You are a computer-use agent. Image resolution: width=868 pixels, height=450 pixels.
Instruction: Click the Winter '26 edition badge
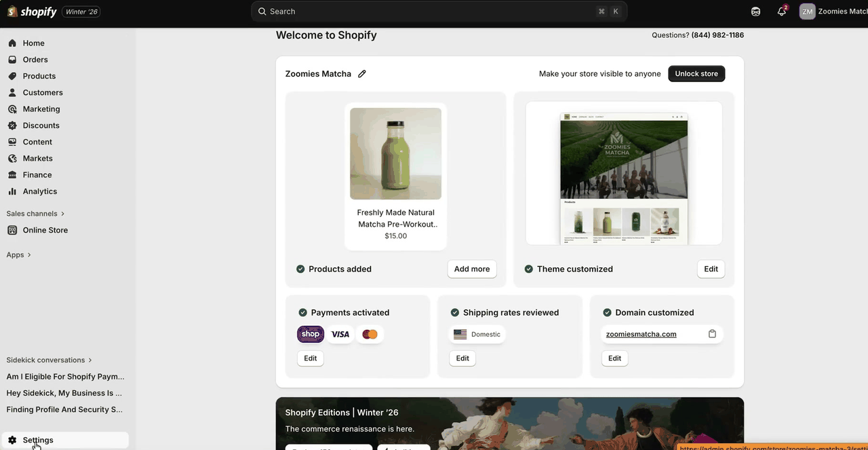tap(81, 12)
